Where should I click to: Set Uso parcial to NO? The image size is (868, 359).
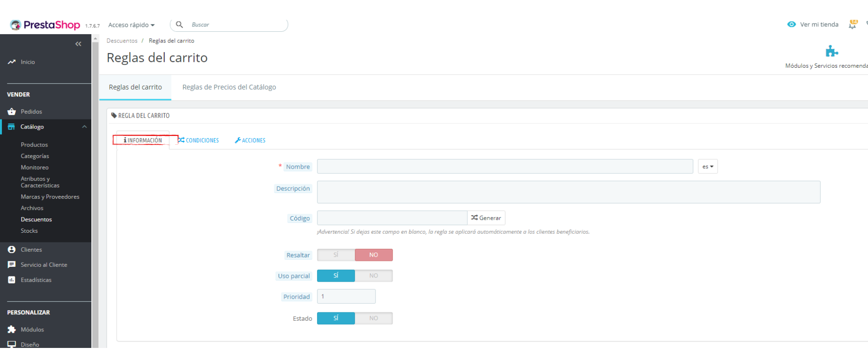coord(374,276)
